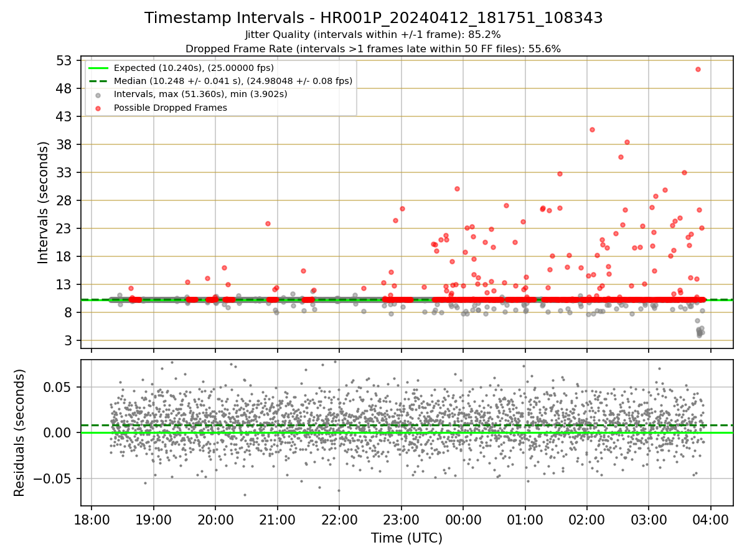Click the 53 y-axis tick label
747x560 pixels.
65,60
